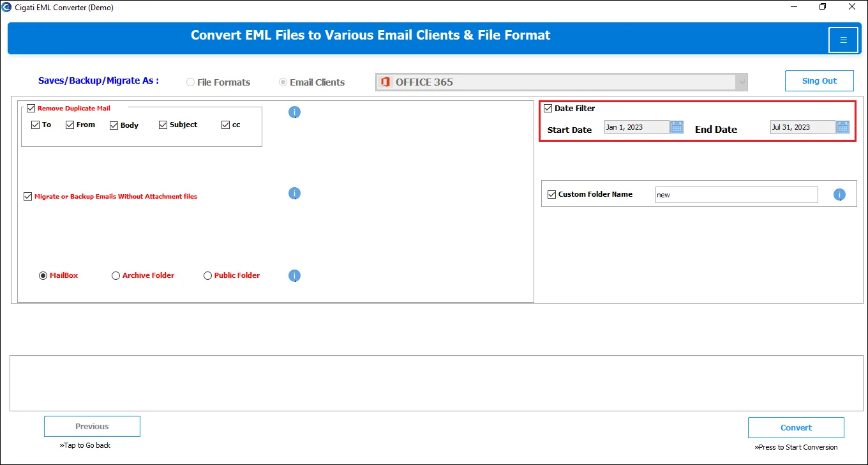This screenshot has height=465, width=868.
Task: Click the "Start Date" label
Action: pyautogui.click(x=569, y=130)
